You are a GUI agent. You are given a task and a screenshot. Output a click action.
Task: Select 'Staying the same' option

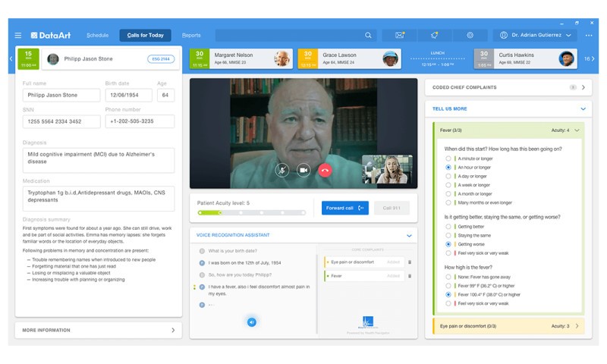[448, 236]
